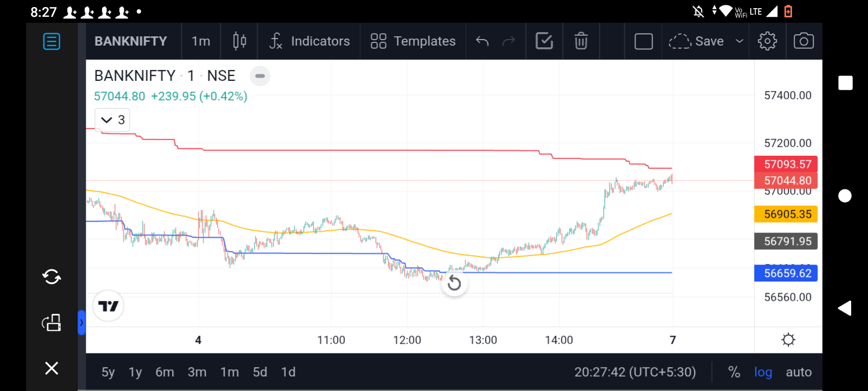Click 57200.00 on the price axis

pyautogui.click(x=788, y=143)
